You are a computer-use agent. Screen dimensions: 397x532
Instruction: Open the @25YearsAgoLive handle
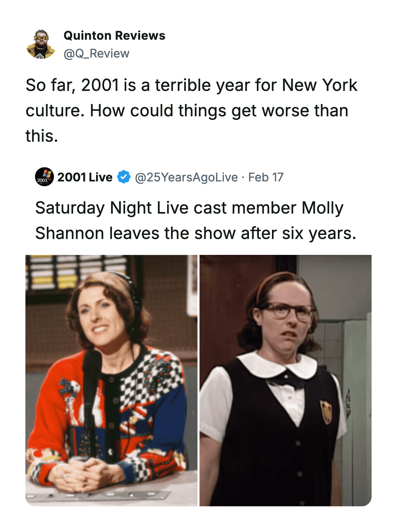[186, 177]
